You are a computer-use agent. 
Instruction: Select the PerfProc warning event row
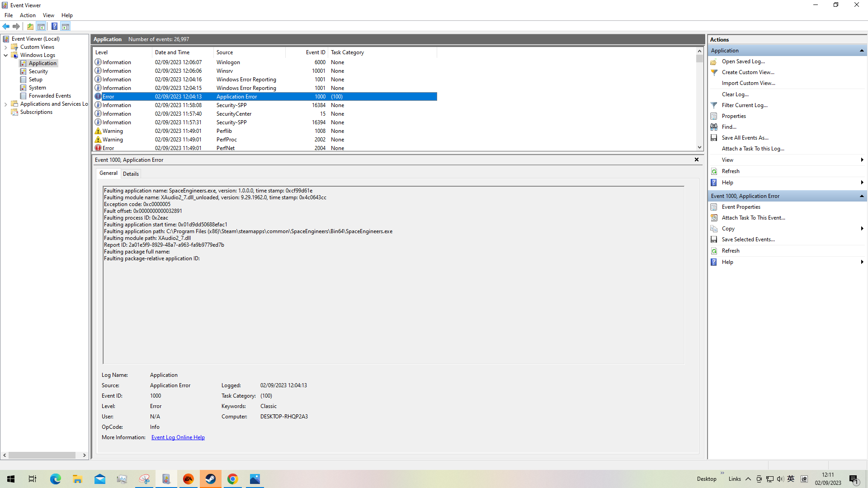(x=265, y=140)
